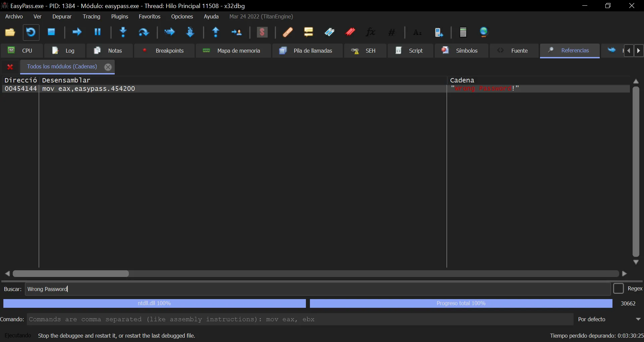Switch to the Símbolos tab
This screenshot has height=342, width=644.
(461, 51)
